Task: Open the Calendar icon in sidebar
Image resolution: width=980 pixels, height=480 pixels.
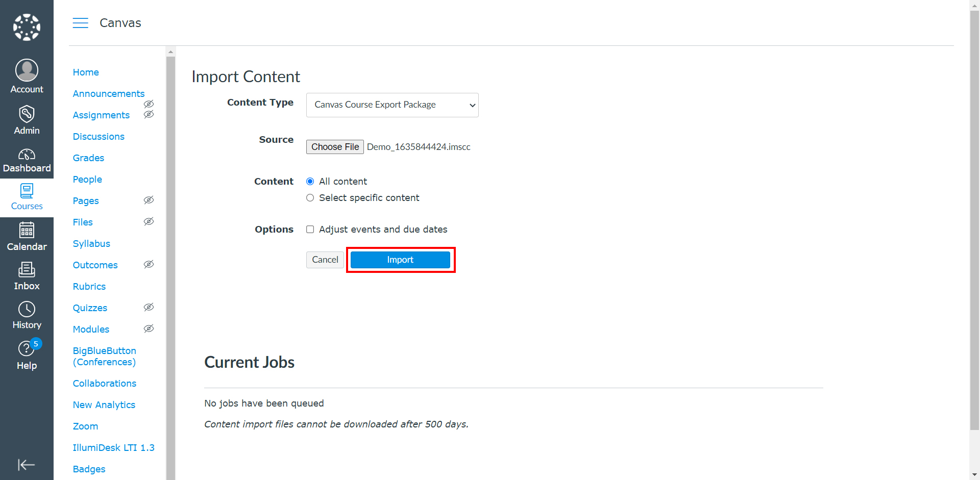Action: [x=27, y=231]
